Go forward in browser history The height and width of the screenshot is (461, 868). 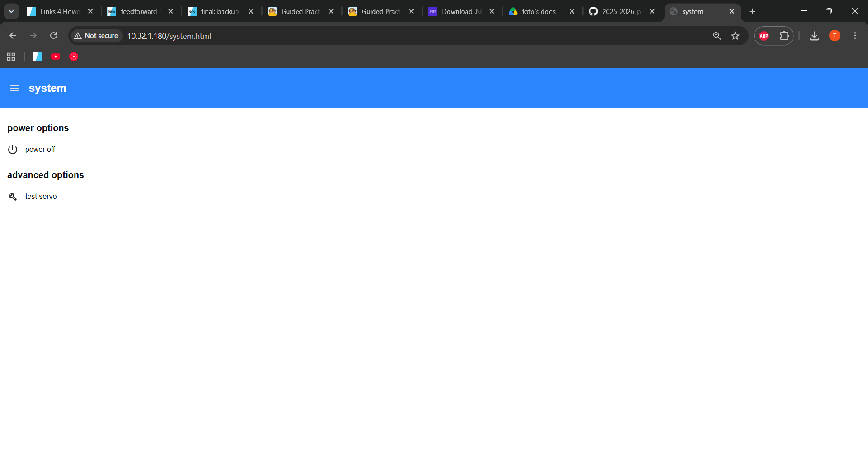coord(33,36)
